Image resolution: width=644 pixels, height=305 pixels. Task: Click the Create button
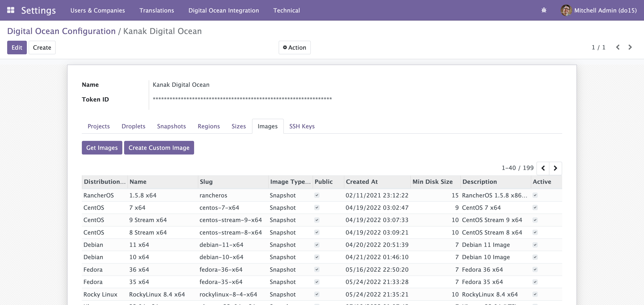(42, 47)
